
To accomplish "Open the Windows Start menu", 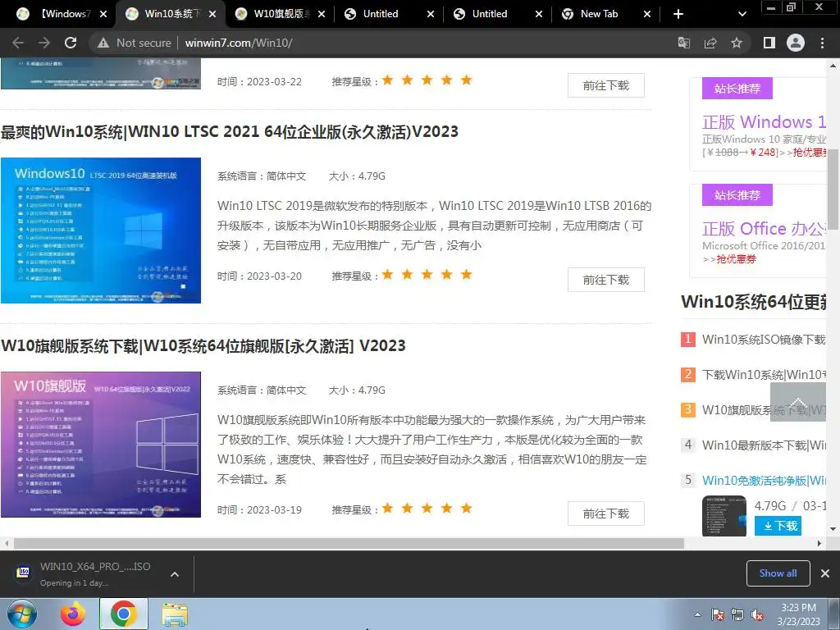I will click(x=22, y=614).
